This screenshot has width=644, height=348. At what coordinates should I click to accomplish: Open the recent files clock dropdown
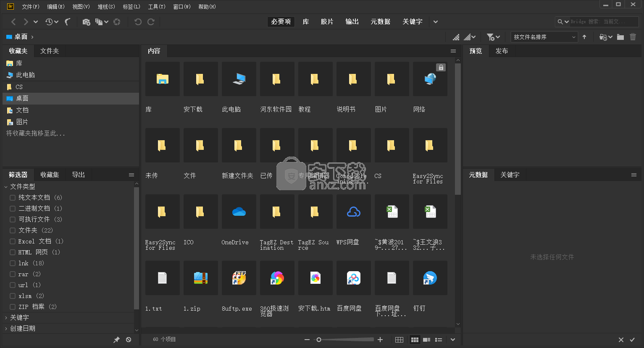pos(52,22)
